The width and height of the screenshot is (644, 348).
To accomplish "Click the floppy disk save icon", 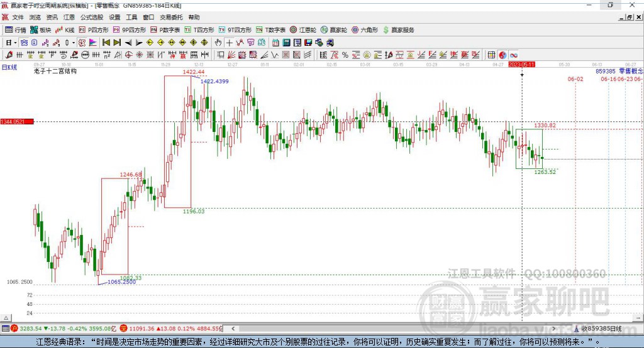I will (x=308, y=42).
